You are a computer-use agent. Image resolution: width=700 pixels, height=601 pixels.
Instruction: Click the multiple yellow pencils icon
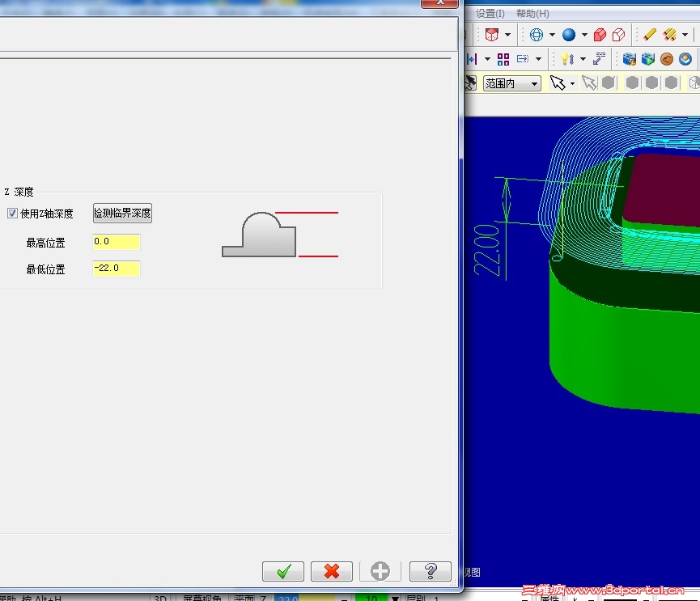click(669, 35)
